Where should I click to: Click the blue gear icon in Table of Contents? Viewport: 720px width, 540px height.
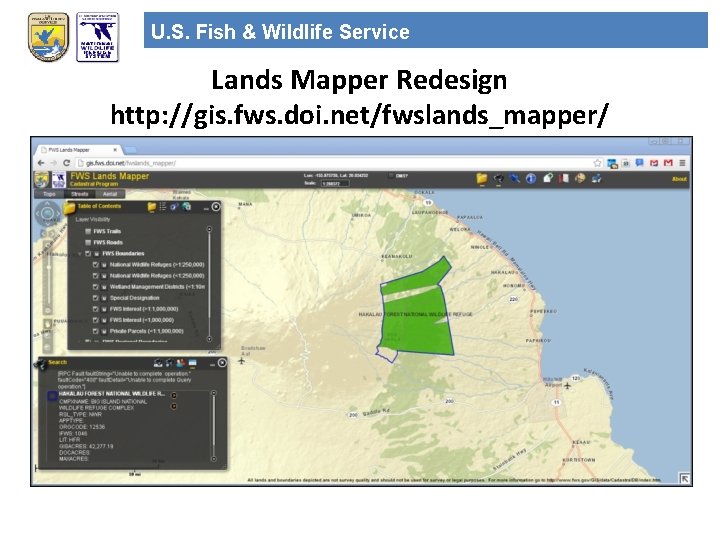click(174, 207)
